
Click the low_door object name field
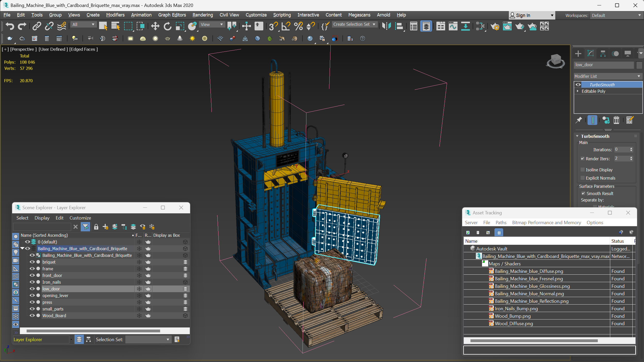click(x=604, y=65)
